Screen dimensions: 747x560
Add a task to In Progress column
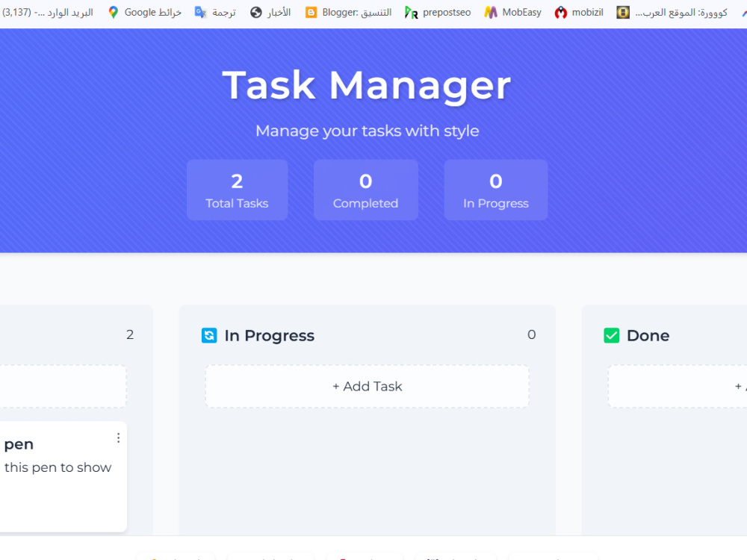pos(368,386)
